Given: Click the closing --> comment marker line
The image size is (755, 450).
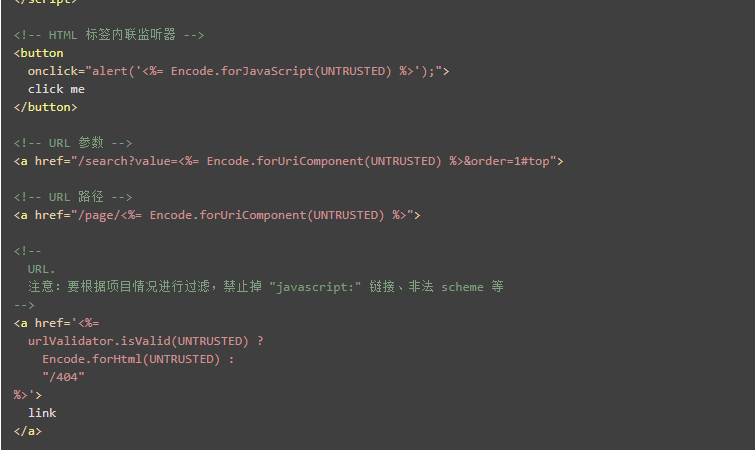Looking at the screenshot, I should [x=24, y=305].
